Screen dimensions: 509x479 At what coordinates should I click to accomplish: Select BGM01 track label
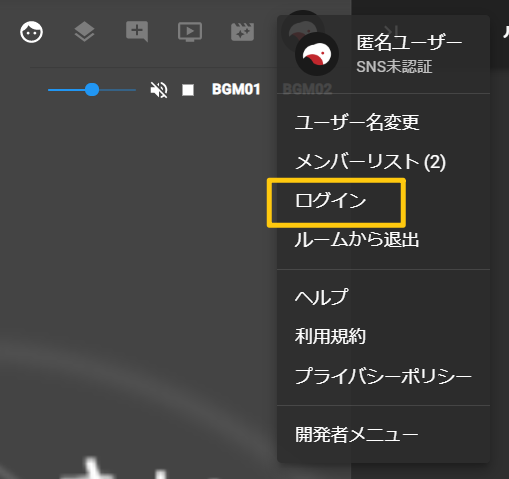(236, 89)
